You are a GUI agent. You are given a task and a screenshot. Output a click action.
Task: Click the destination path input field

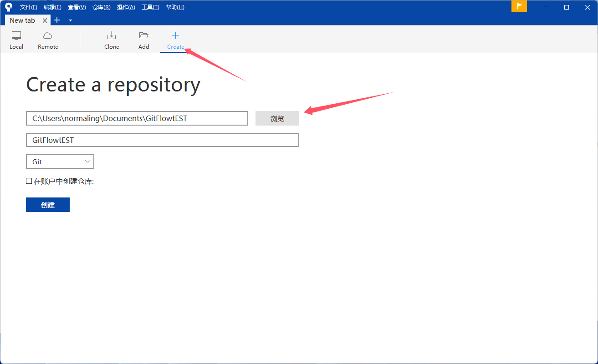pyautogui.click(x=137, y=118)
